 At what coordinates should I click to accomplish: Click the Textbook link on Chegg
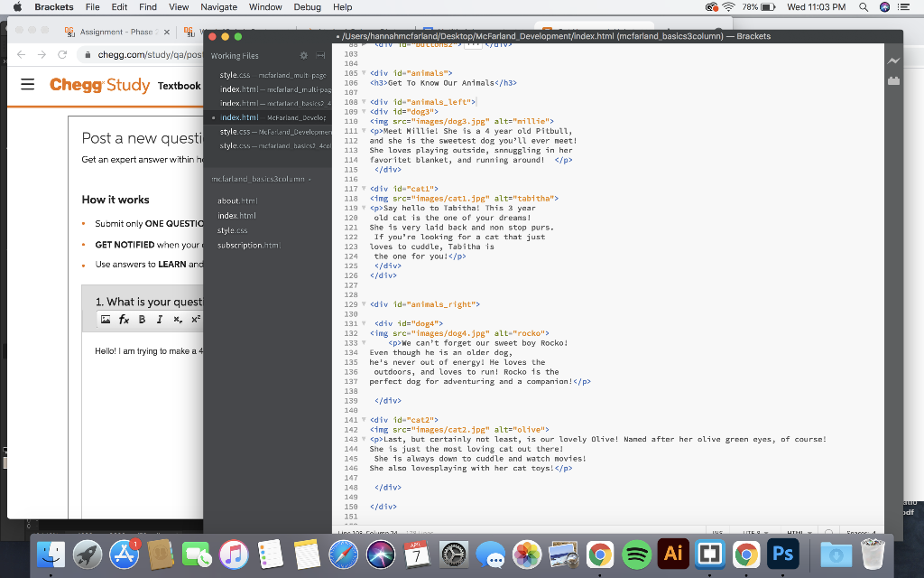180,86
